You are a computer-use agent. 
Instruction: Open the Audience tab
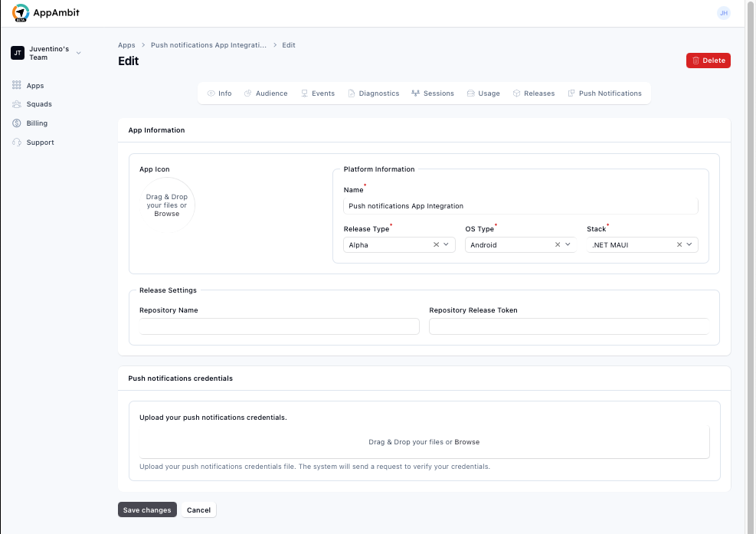pyautogui.click(x=266, y=93)
